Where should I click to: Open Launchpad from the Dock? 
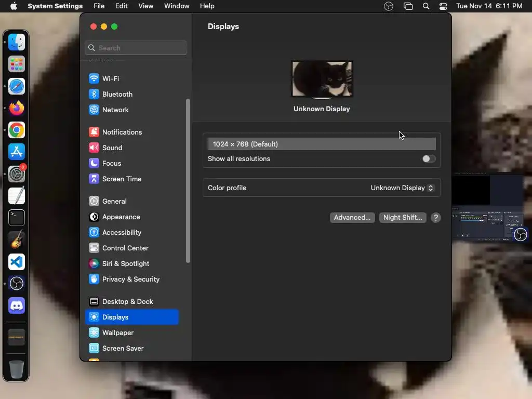pos(16,64)
